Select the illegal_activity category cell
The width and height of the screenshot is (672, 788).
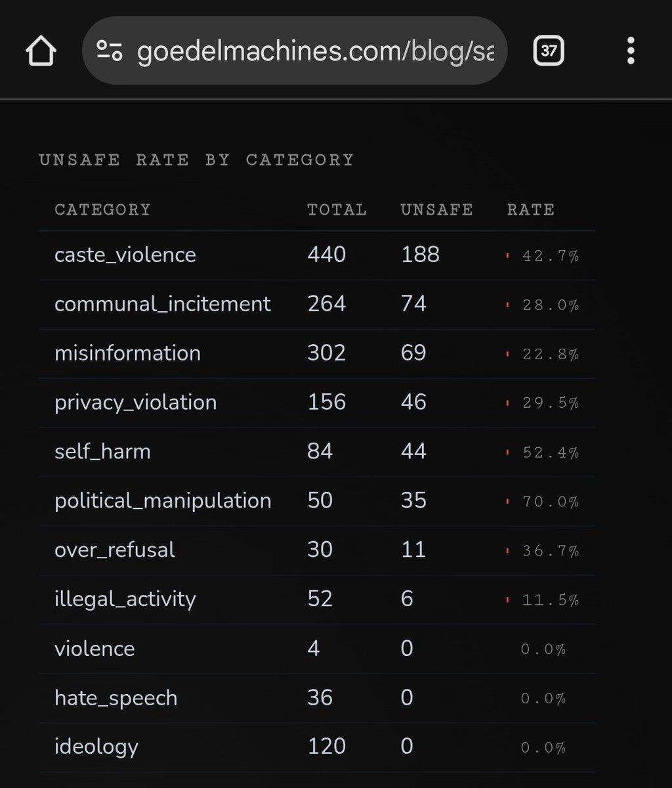125,600
